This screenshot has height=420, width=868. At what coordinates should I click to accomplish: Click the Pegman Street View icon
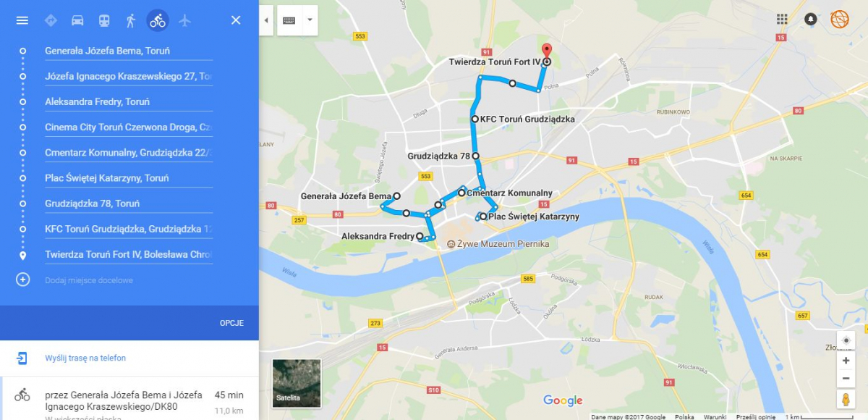846,399
